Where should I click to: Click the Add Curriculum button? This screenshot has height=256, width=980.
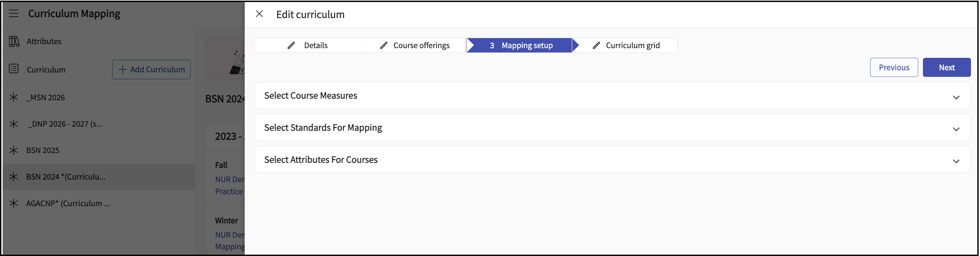(x=152, y=69)
